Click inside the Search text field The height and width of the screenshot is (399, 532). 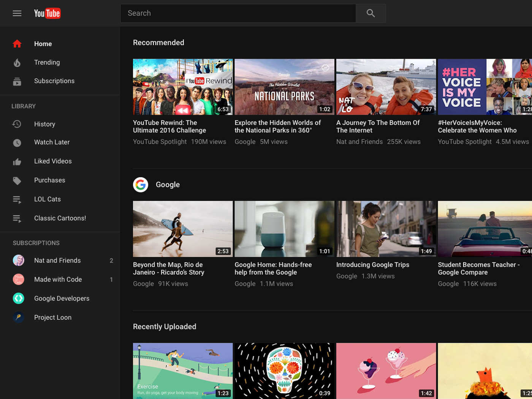238,13
